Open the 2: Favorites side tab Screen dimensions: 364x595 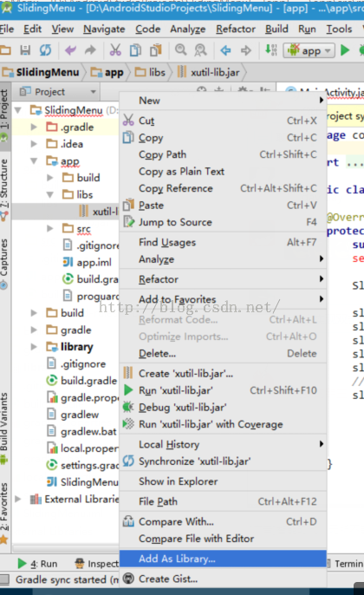pyautogui.click(x=4, y=513)
